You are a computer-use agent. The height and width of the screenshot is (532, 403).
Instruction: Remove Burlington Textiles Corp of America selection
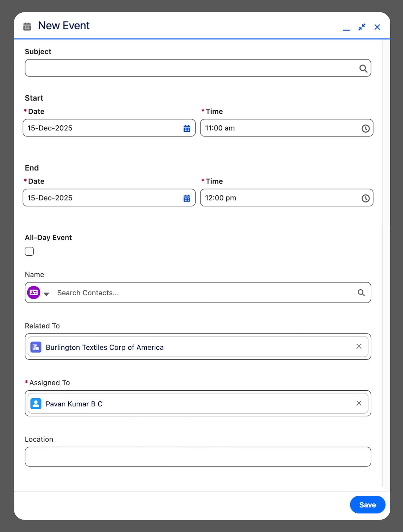click(359, 346)
